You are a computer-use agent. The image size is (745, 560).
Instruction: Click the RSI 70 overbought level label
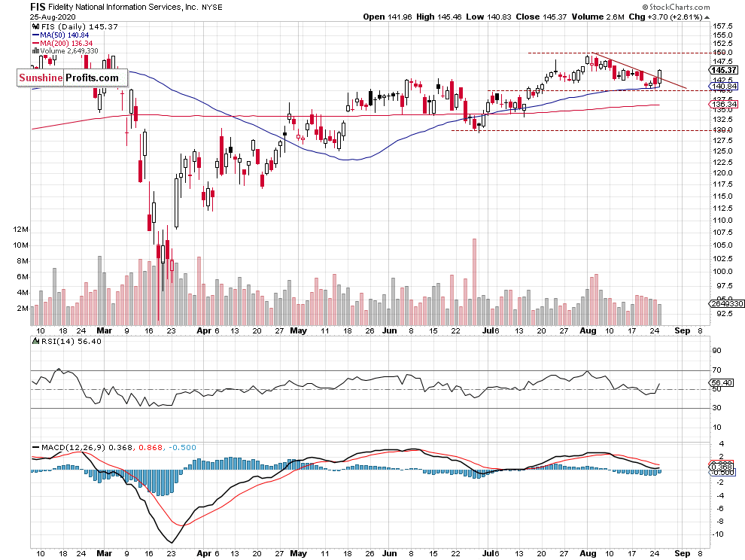point(717,370)
